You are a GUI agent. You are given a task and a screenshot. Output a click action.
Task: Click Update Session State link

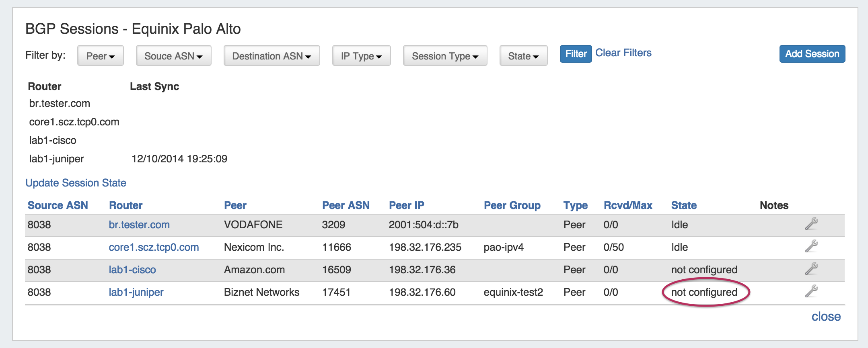tap(76, 183)
